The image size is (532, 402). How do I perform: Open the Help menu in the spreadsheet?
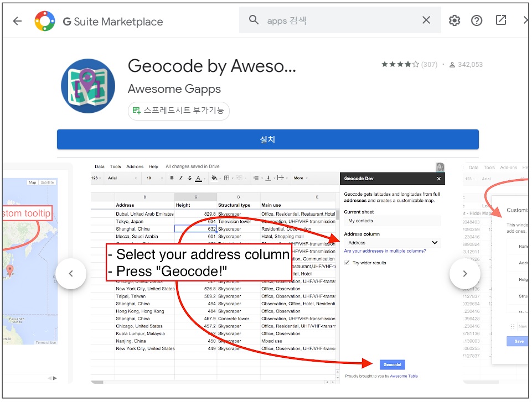[x=153, y=166]
